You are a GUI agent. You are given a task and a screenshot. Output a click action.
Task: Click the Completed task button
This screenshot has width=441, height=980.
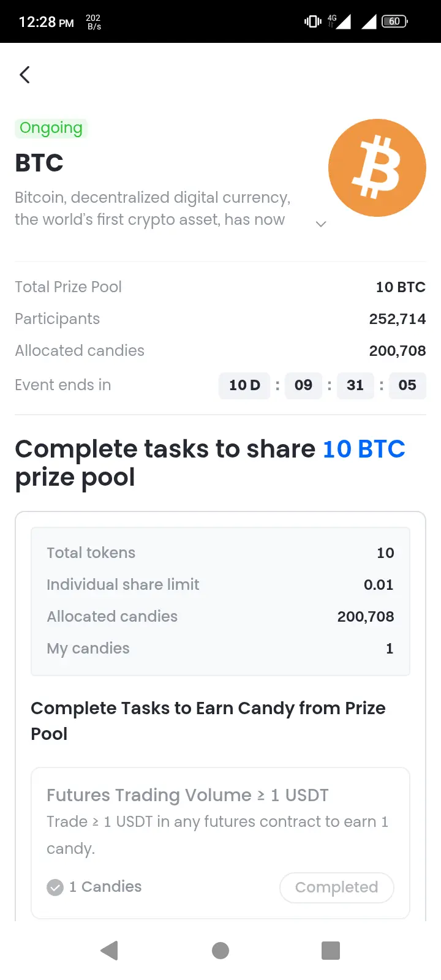[x=336, y=887]
